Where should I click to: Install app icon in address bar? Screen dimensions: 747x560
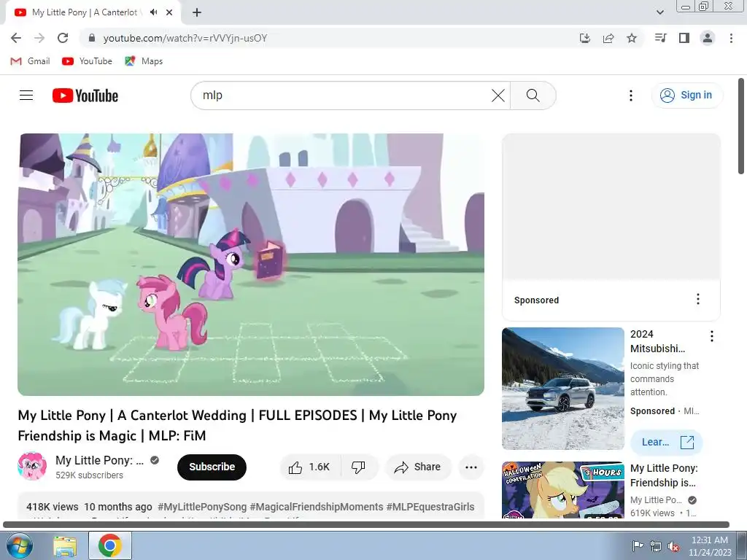(x=585, y=38)
